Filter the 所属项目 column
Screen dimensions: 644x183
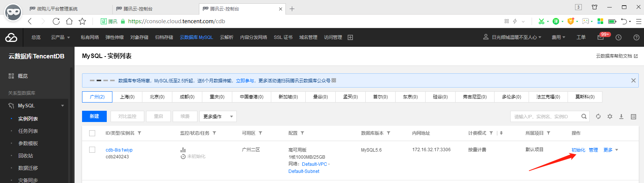(x=548, y=133)
